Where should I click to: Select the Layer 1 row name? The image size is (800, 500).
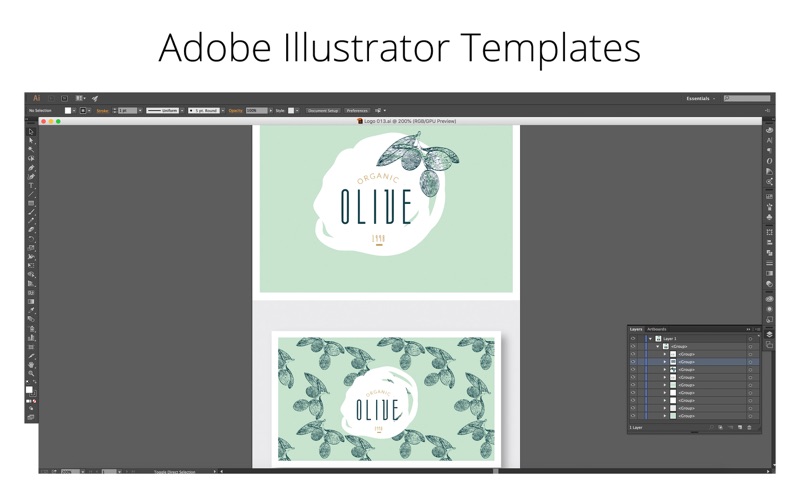(x=669, y=339)
